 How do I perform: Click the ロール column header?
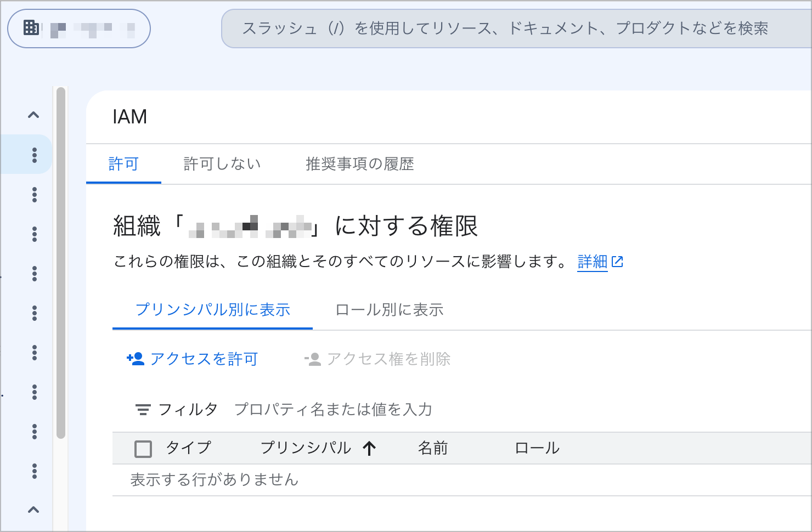pyautogui.click(x=537, y=448)
